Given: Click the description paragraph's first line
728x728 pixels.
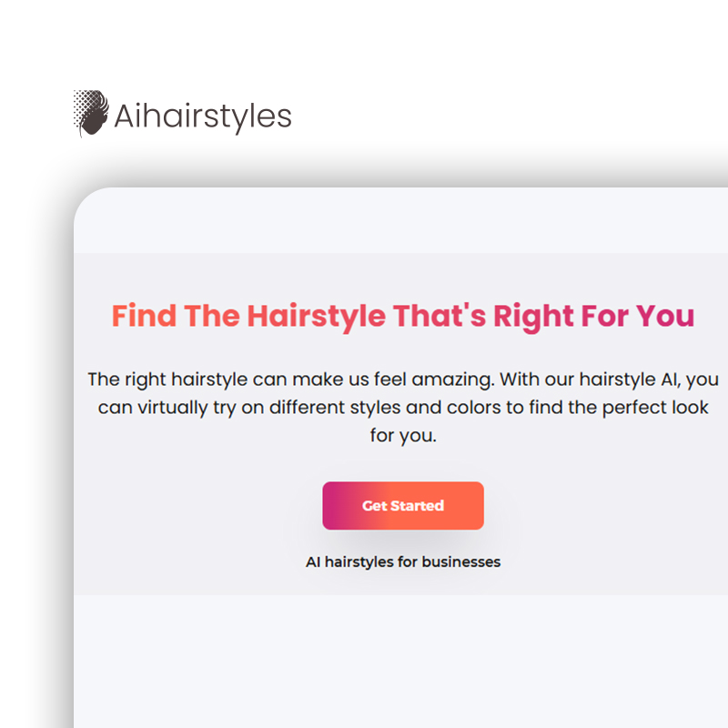Looking at the screenshot, I should (403, 379).
